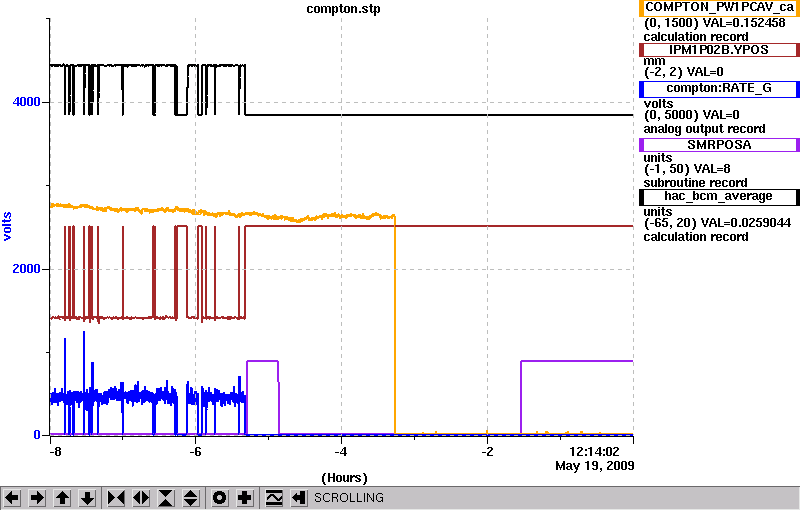Click the (Hours) x-axis label
Screen dimensions: 800x510
[x=344, y=478]
